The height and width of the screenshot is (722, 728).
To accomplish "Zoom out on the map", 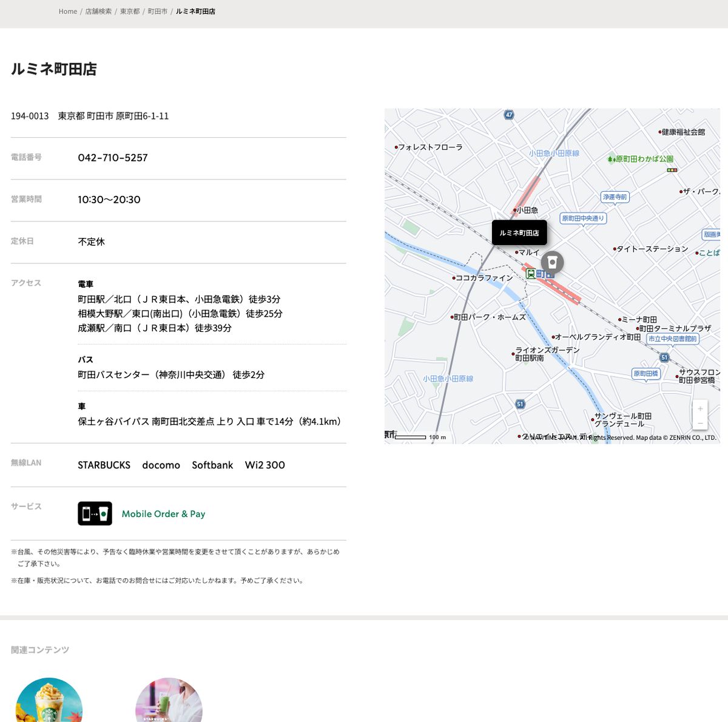I will point(700,423).
